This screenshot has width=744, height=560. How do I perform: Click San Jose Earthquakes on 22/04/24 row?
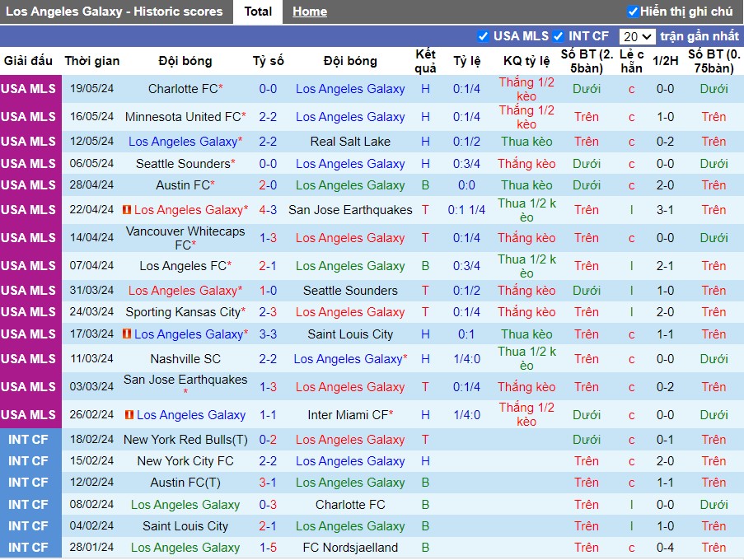(350, 209)
